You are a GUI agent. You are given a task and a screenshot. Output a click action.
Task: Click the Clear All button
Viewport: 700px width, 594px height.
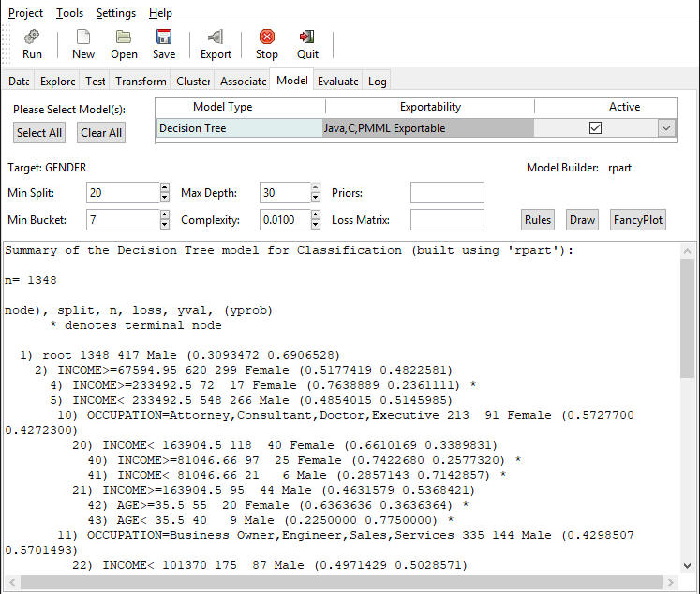(x=101, y=132)
